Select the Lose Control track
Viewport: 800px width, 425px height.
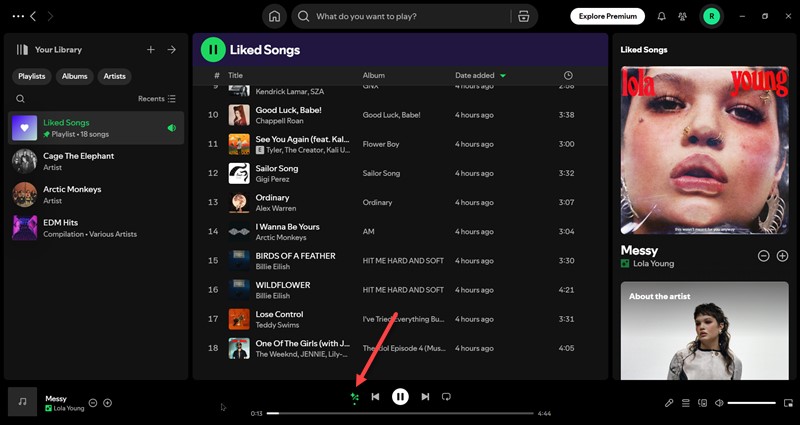coord(400,319)
